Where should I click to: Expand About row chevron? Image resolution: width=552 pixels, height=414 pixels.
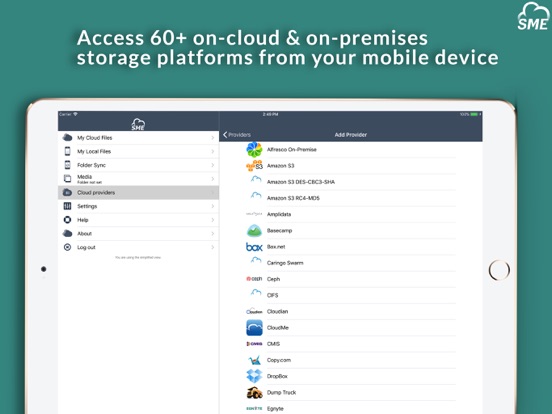click(213, 234)
